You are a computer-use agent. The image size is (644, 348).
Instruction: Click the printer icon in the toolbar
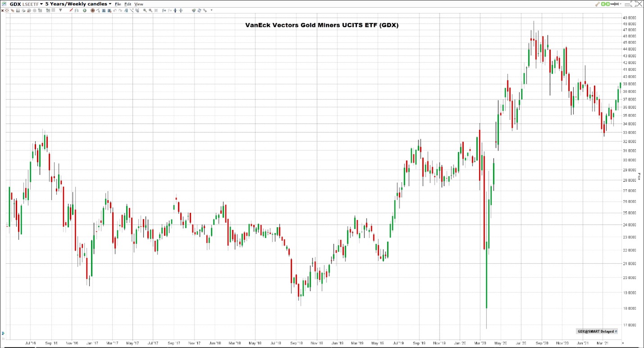coord(23,10)
